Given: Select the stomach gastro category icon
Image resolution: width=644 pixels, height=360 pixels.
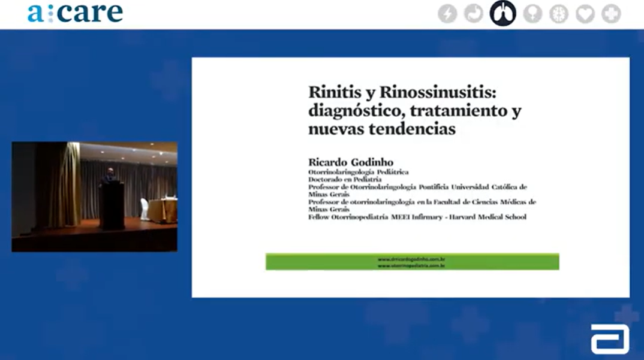Looking at the screenshot, I should click(x=474, y=14).
